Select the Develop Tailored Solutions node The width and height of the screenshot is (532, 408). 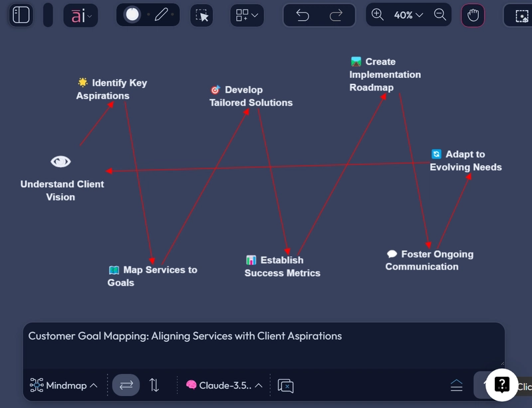coord(251,96)
